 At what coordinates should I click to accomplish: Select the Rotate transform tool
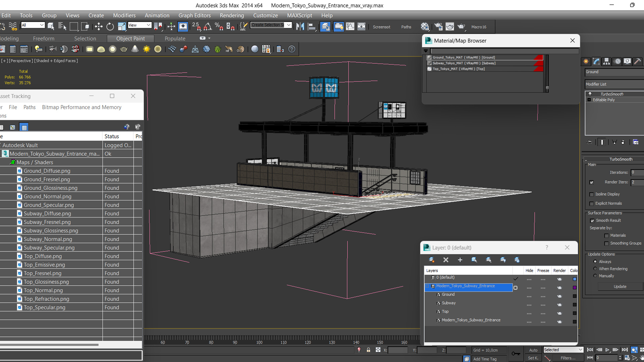pyautogui.click(x=110, y=26)
